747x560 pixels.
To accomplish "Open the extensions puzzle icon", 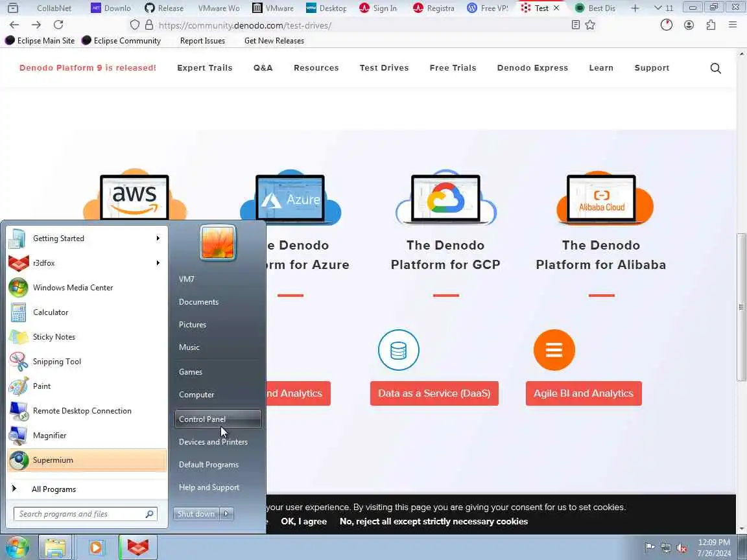I will (711, 25).
